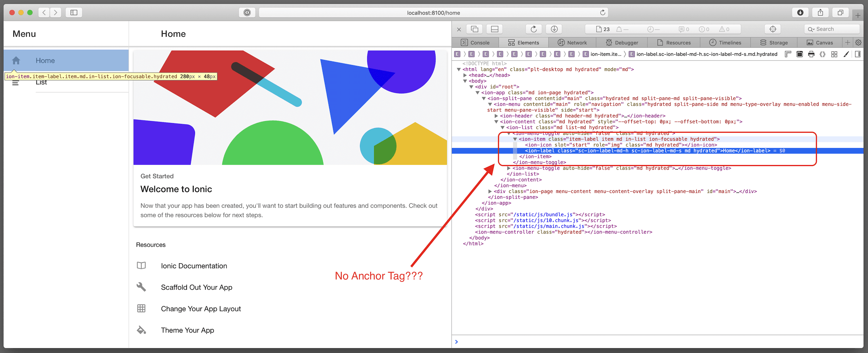Switch to Resources tab

pyautogui.click(x=674, y=42)
